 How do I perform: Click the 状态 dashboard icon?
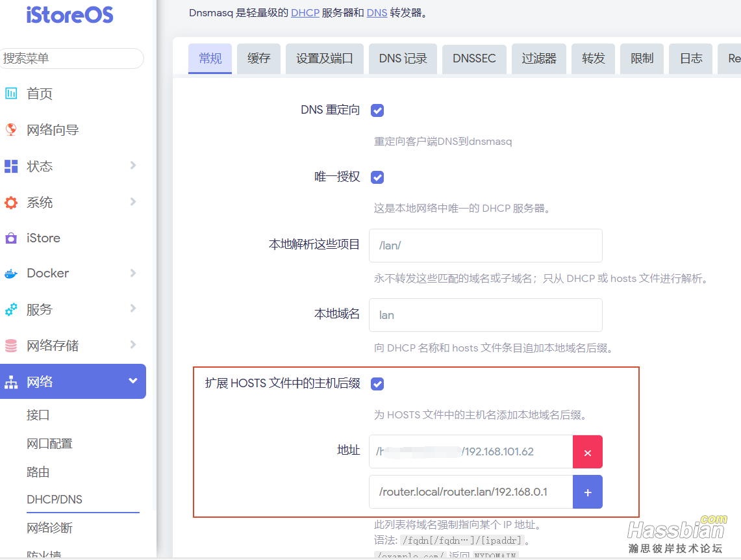point(11,166)
